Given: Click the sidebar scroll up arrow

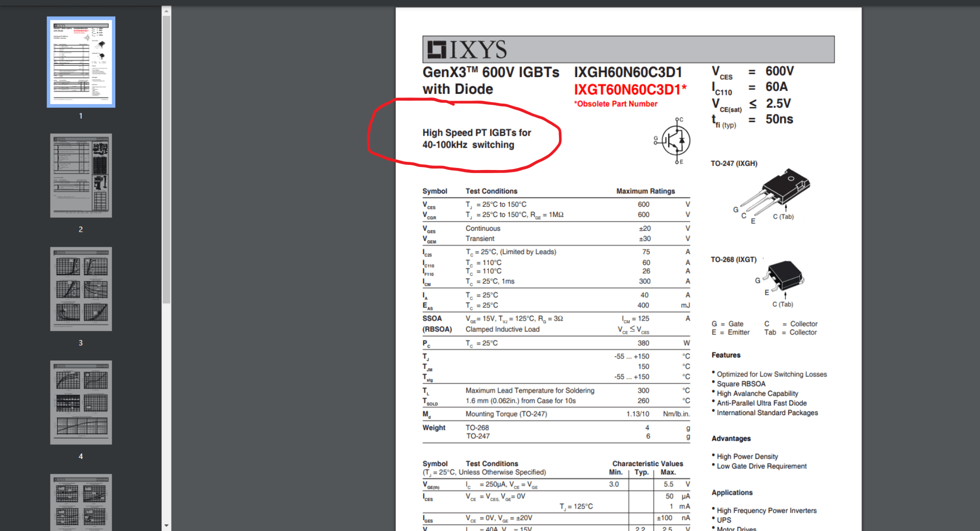Looking at the screenshot, I should coord(166,10).
